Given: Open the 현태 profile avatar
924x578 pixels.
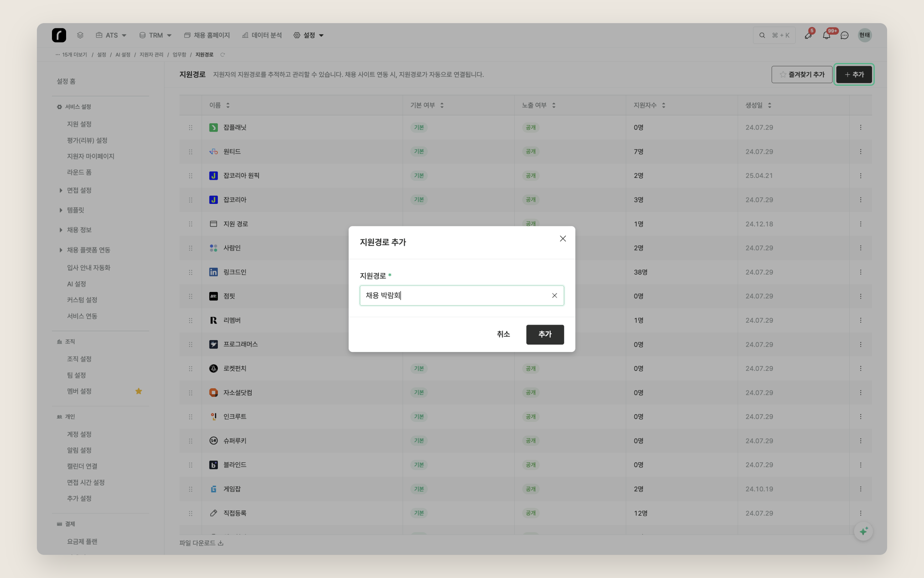Looking at the screenshot, I should click(864, 35).
